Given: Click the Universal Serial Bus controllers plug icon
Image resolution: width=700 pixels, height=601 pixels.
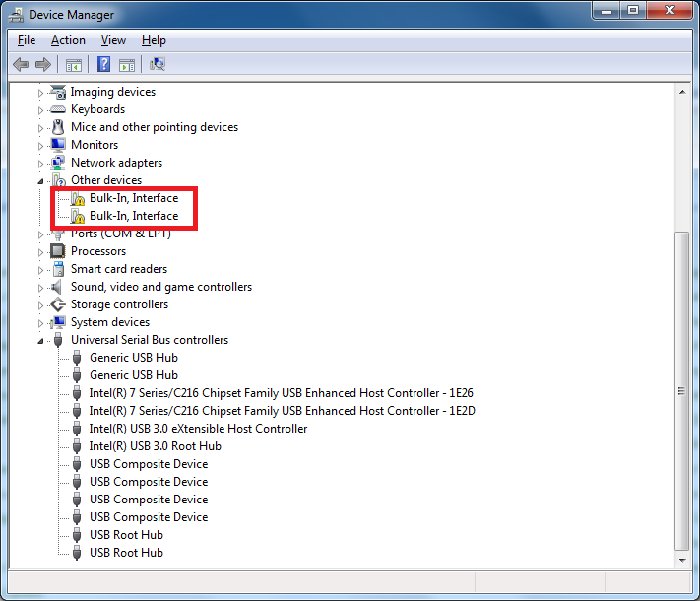Looking at the screenshot, I should coord(58,340).
